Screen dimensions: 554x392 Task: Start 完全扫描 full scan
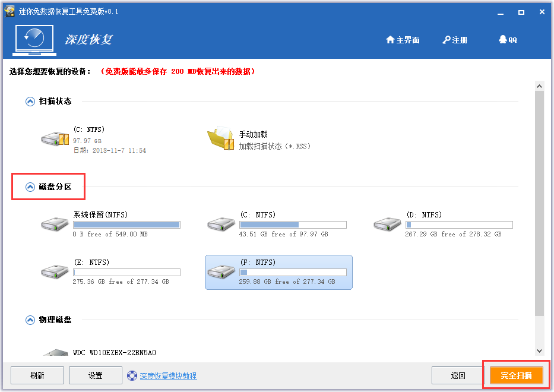pyautogui.click(x=516, y=375)
